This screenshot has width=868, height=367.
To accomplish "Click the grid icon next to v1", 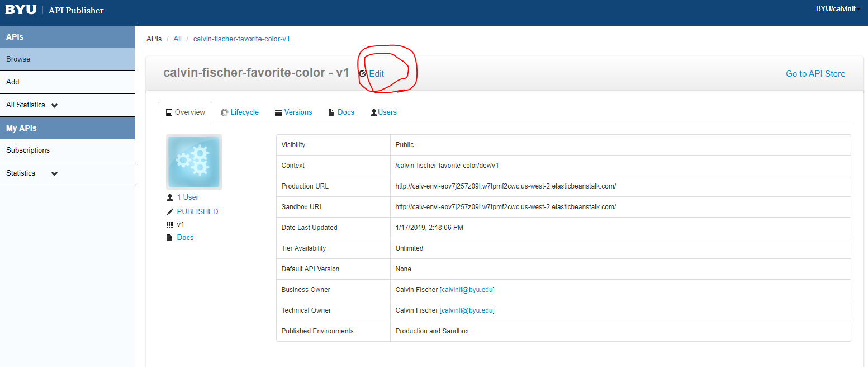I will pyautogui.click(x=170, y=225).
